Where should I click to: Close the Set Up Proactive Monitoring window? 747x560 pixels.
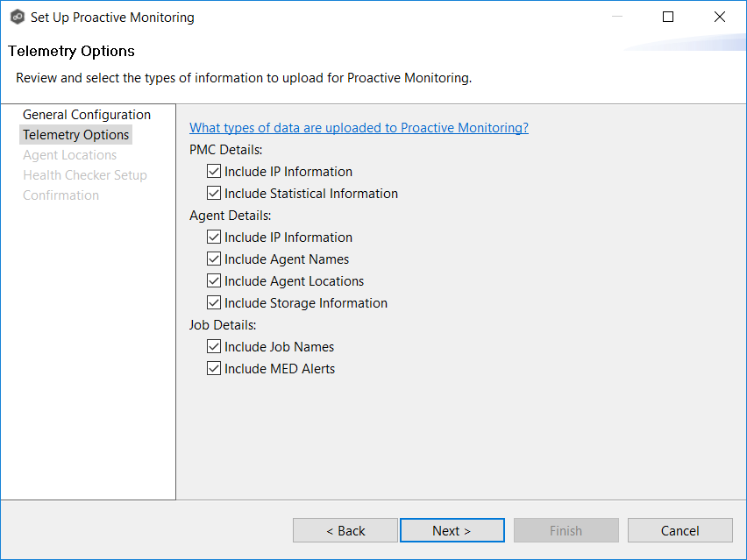[720, 17]
